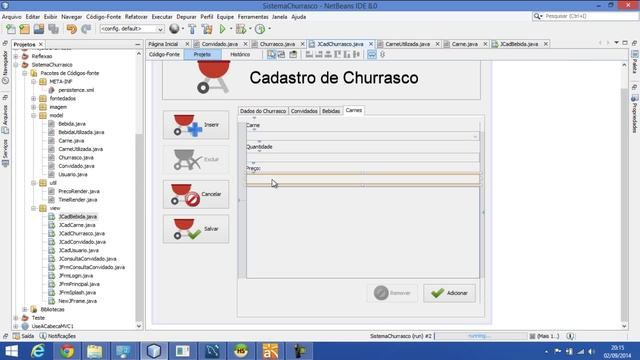Click the disabled Excluir button
The height and width of the screenshot is (360, 640).
(x=196, y=160)
